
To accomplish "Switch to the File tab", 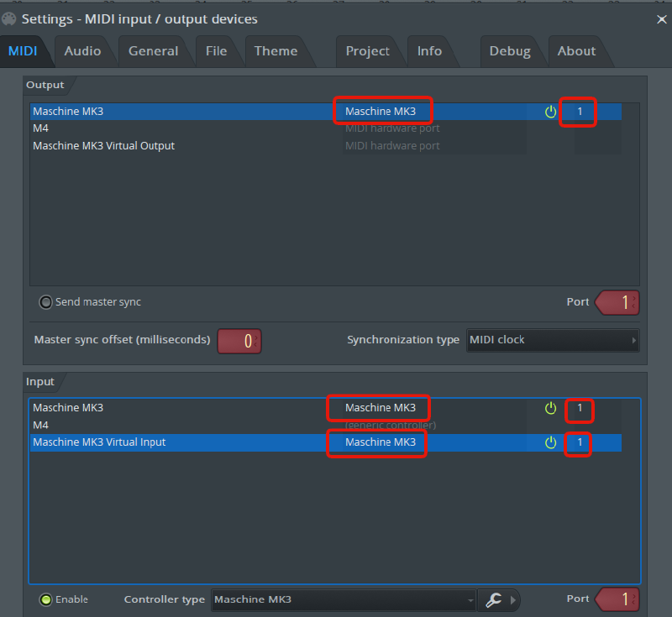I will (217, 51).
